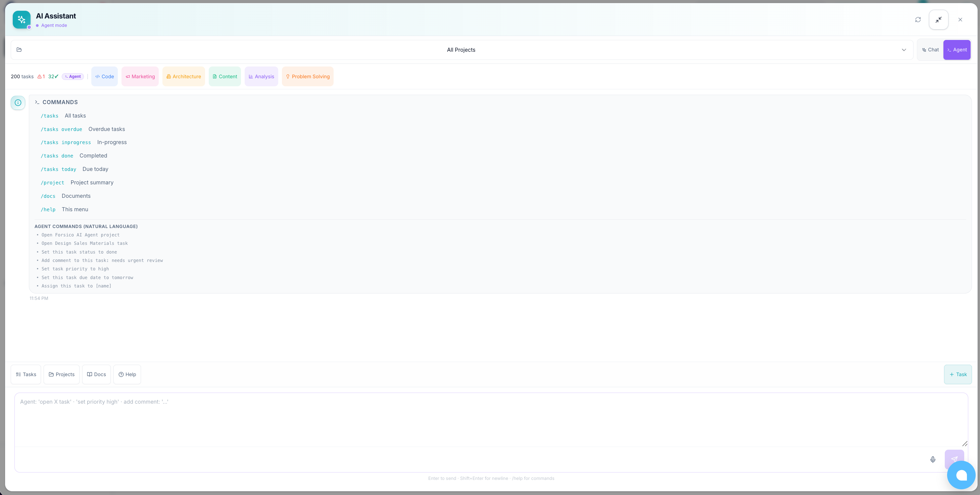Click the info circle icon beside Commands

tap(18, 102)
